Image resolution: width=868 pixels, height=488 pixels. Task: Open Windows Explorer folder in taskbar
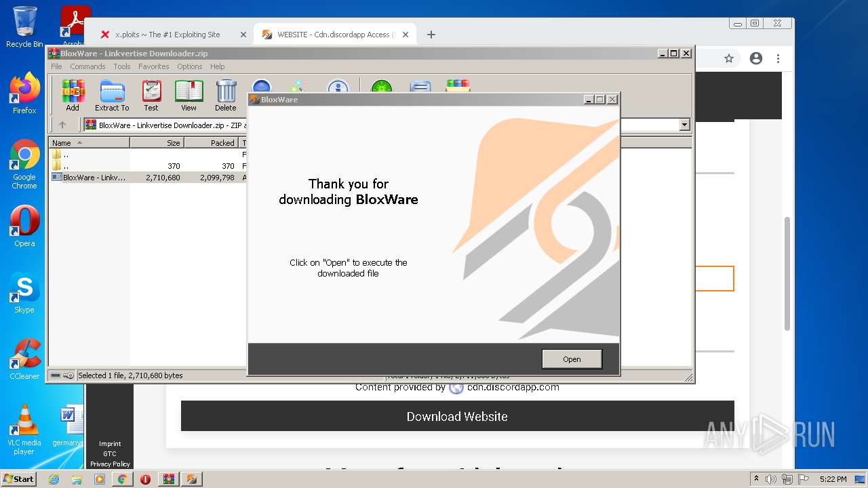[77, 479]
